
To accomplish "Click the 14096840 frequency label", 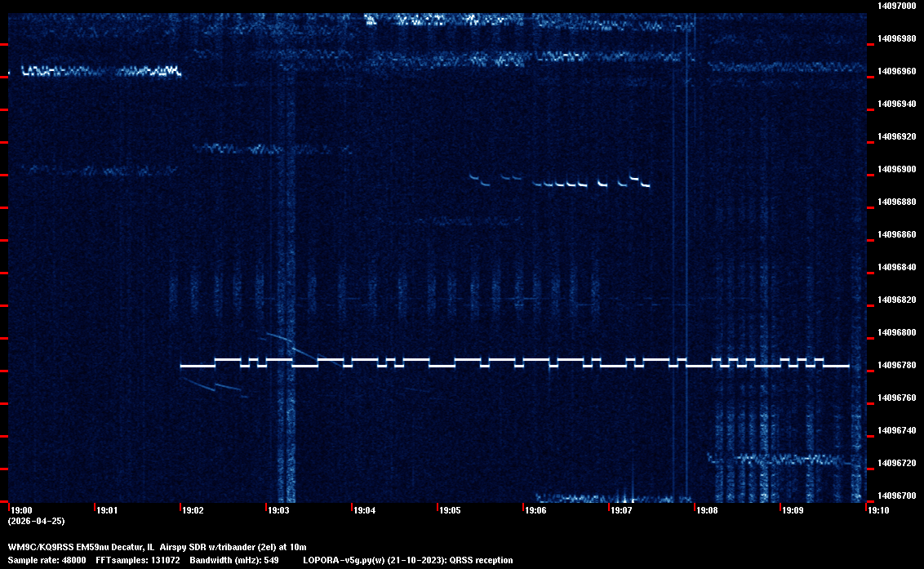I will click(x=897, y=267).
